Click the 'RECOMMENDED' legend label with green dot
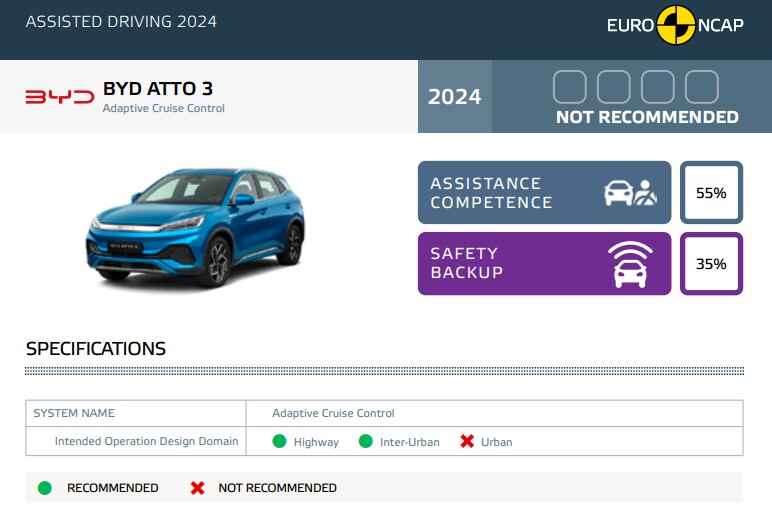Image resolution: width=772 pixels, height=530 pixels. [113, 488]
